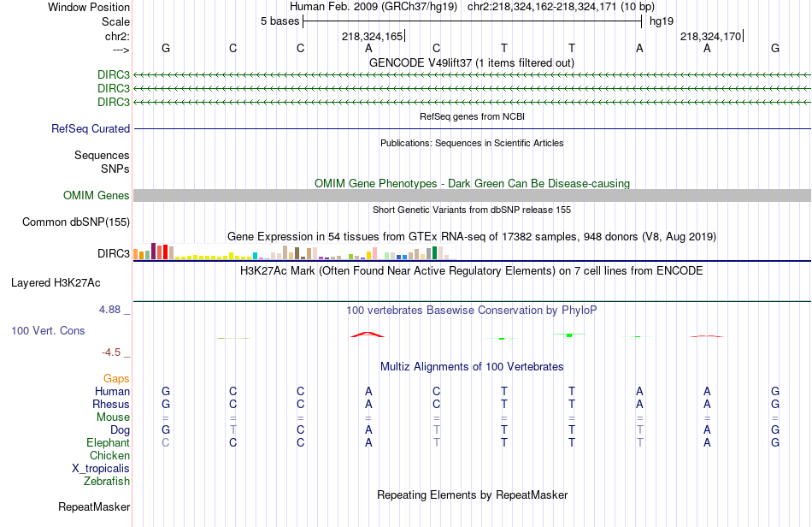Viewport: 812px width, 527px height.
Task: Open the H3K27Ac Mark ENCODE track title
Action: coord(472,271)
